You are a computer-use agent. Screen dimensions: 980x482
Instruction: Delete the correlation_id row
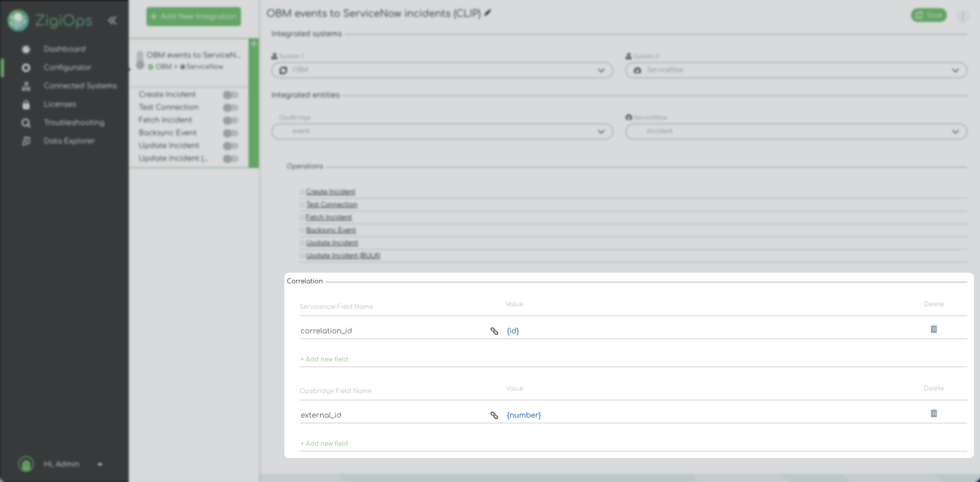pyautogui.click(x=934, y=329)
